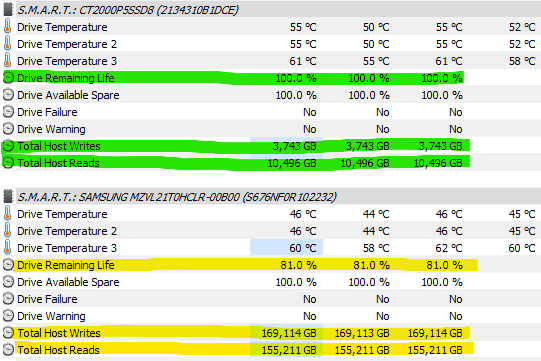Select the S.M.A.R.T.: CT2000P5SSD8 (2134310B1DCE) header text
This screenshot has height=361, width=541.
(x=128, y=10)
